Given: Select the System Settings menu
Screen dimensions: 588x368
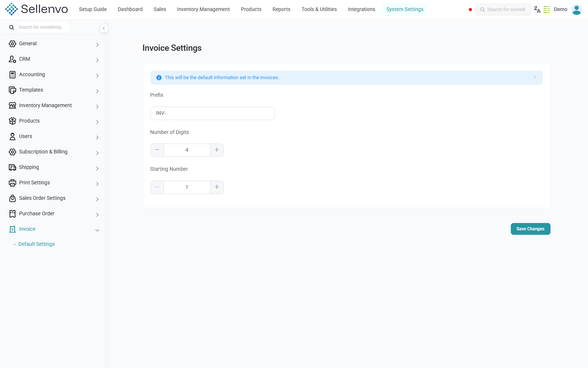Looking at the screenshot, I should tap(405, 9).
